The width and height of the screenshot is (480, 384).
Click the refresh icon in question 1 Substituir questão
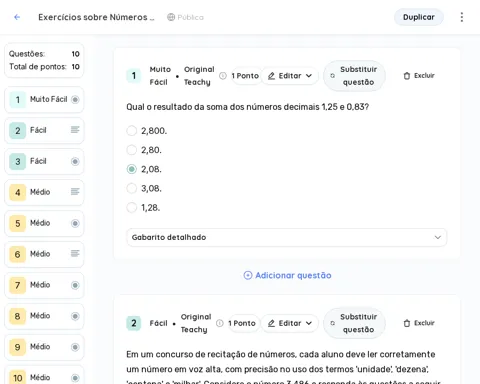[x=332, y=76]
